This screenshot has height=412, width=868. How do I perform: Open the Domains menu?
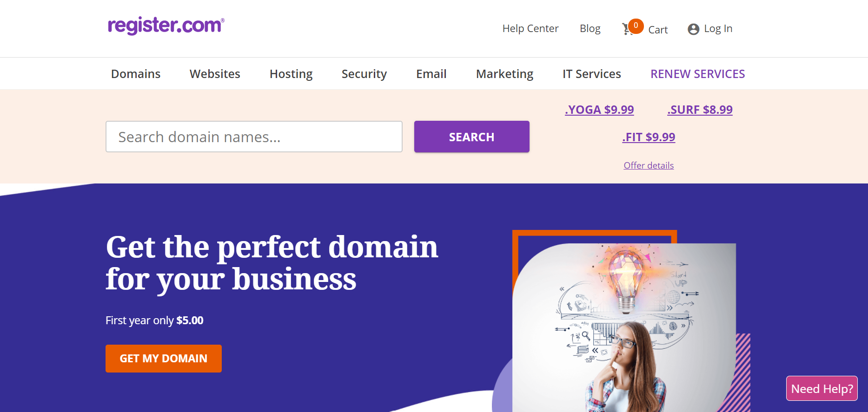136,74
